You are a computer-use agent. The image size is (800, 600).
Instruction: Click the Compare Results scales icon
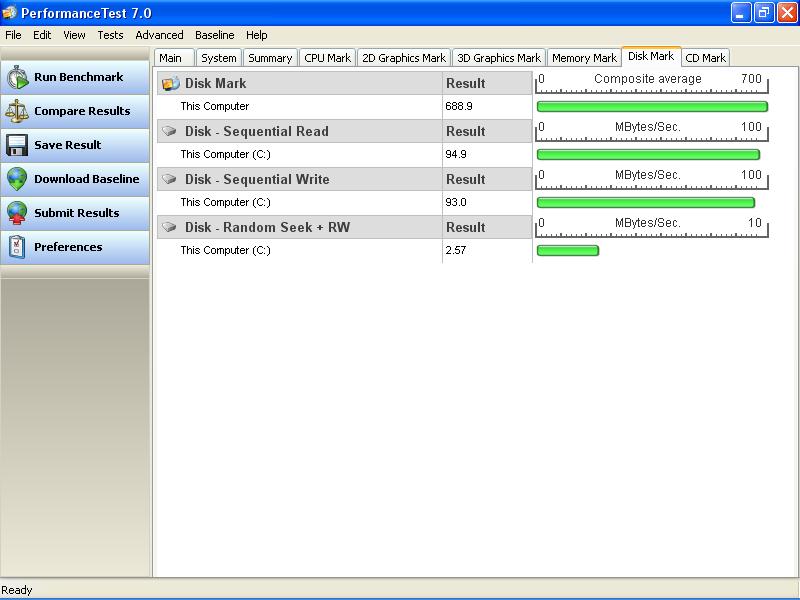coord(17,112)
